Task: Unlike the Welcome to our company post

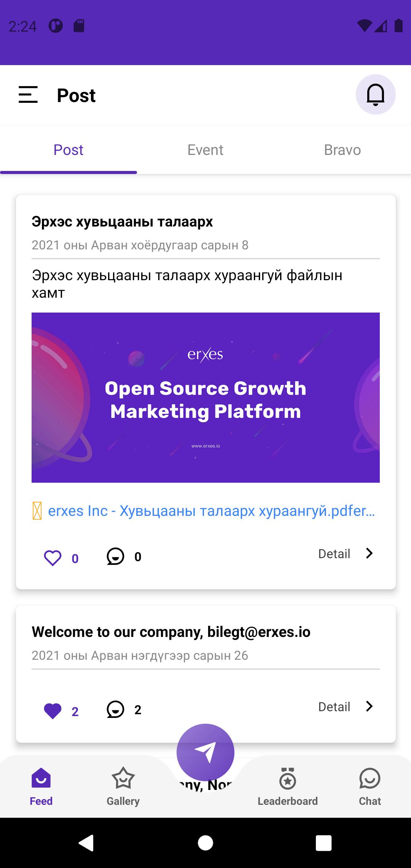Action: pyautogui.click(x=53, y=711)
